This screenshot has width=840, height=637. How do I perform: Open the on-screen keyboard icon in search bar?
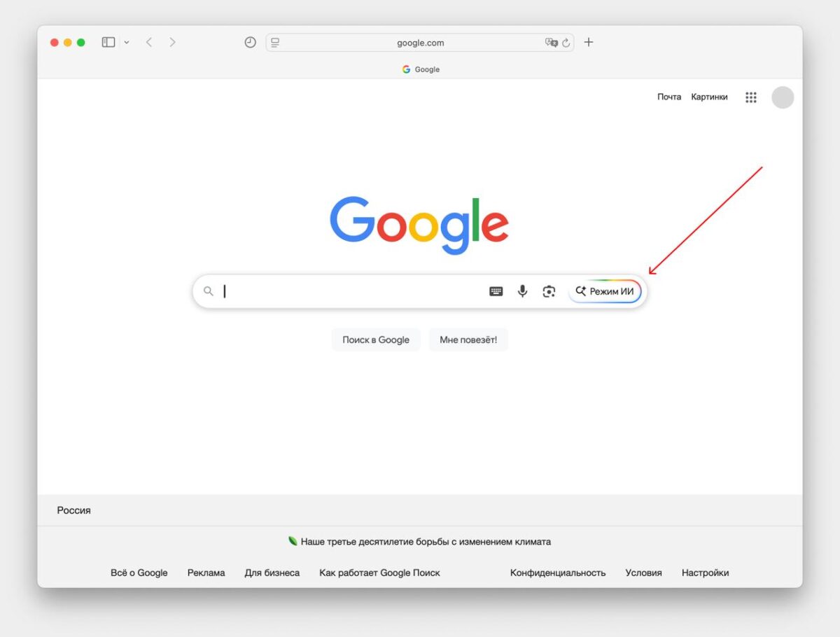pyautogui.click(x=496, y=291)
